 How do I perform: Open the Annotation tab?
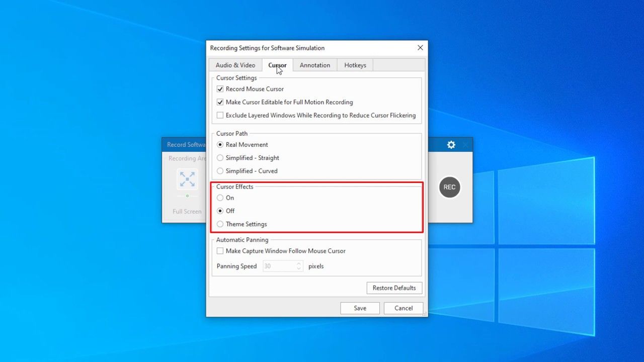(314, 65)
